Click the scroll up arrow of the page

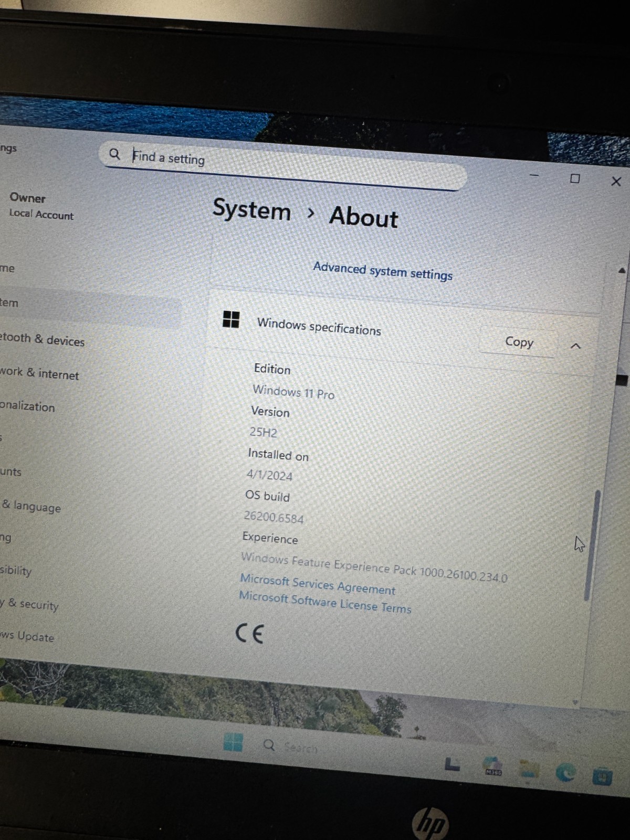[622, 271]
